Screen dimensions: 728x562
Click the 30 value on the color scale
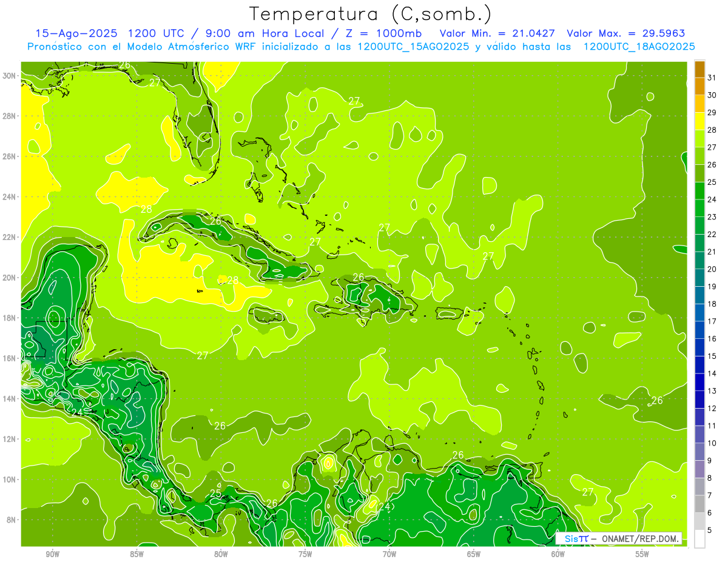712,95
